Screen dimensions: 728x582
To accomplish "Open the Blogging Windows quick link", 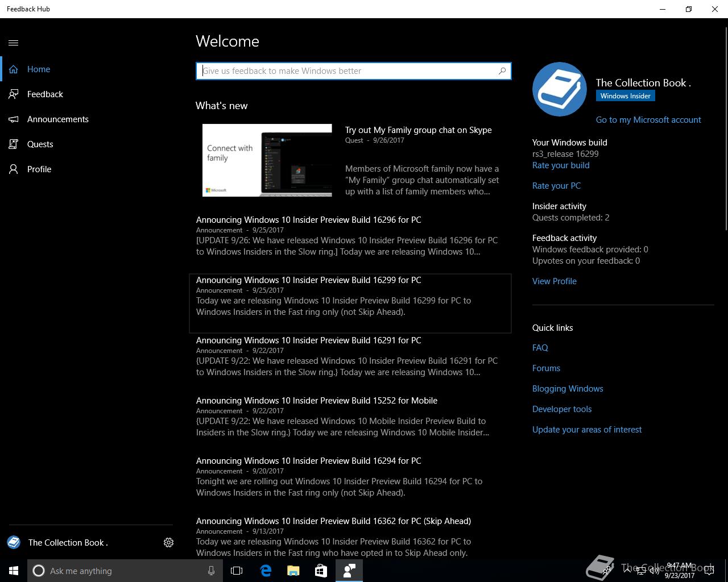I will [568, 389].
